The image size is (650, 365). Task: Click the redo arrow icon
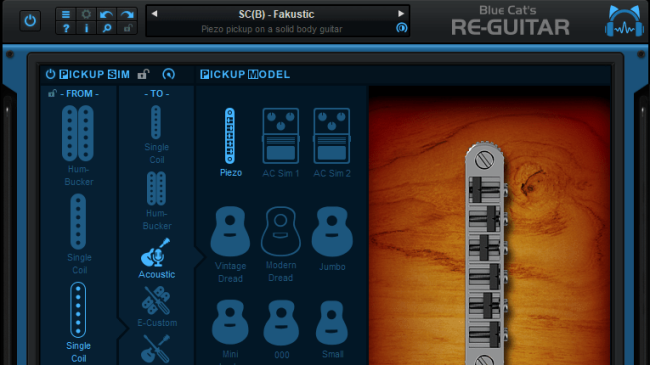click(127, 15)
